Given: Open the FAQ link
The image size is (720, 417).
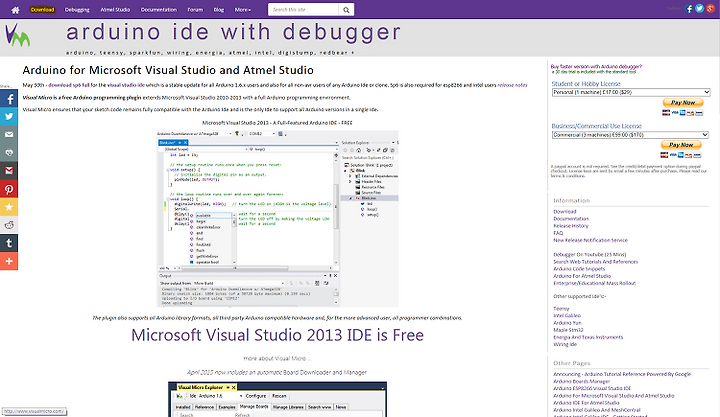Looking at the screenshot, I should pyautogui.click(x=558, y=233).
